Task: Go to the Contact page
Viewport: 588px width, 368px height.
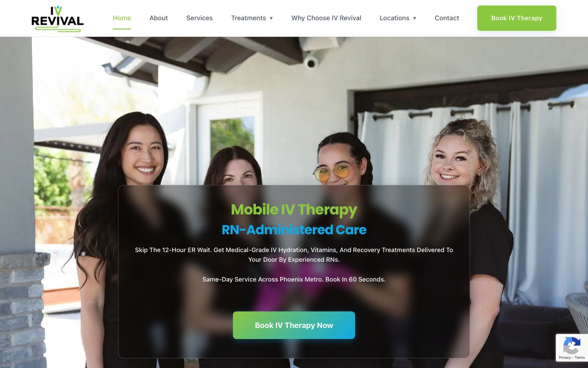Action: coord(447,18)
